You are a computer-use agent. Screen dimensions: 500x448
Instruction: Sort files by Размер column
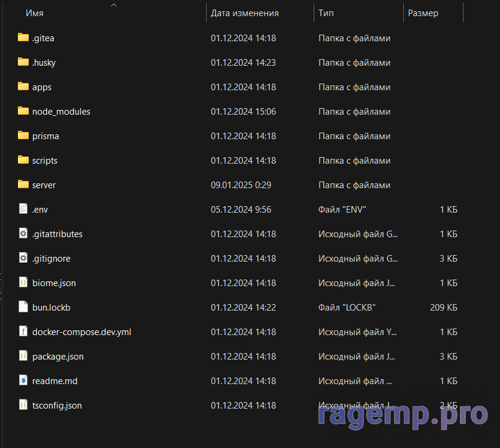[423, 13]
